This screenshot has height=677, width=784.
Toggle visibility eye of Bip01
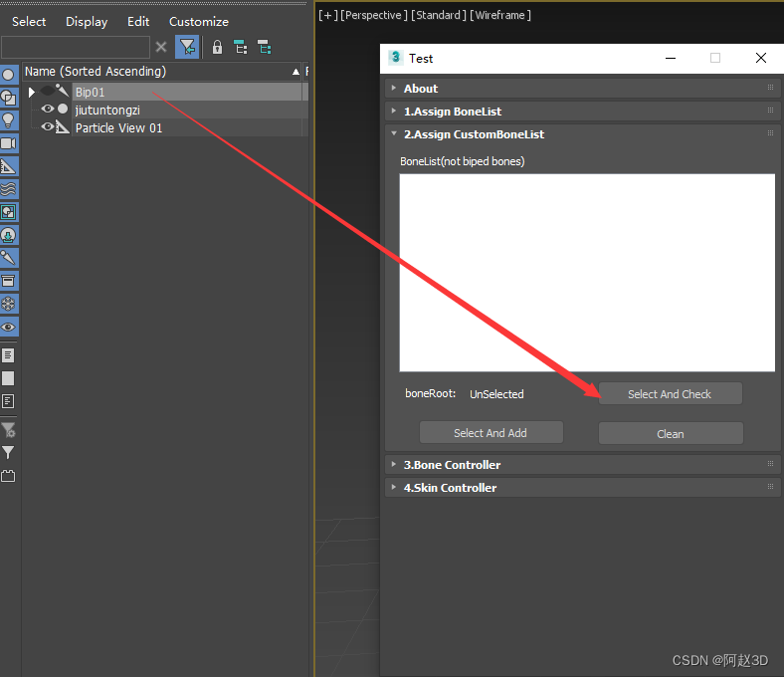pos(48,91)
